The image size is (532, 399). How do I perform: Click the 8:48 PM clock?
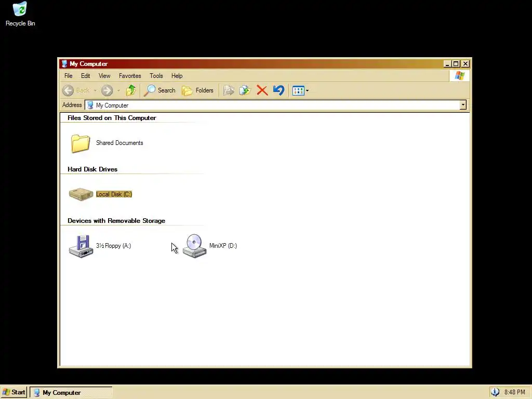point(514,392)
